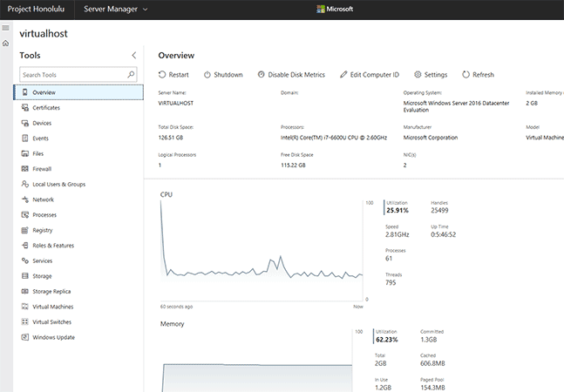The height and width of the screenshot is (392, 564).
Task: Click the Virtual Machines icon
Action: (24, 307)
